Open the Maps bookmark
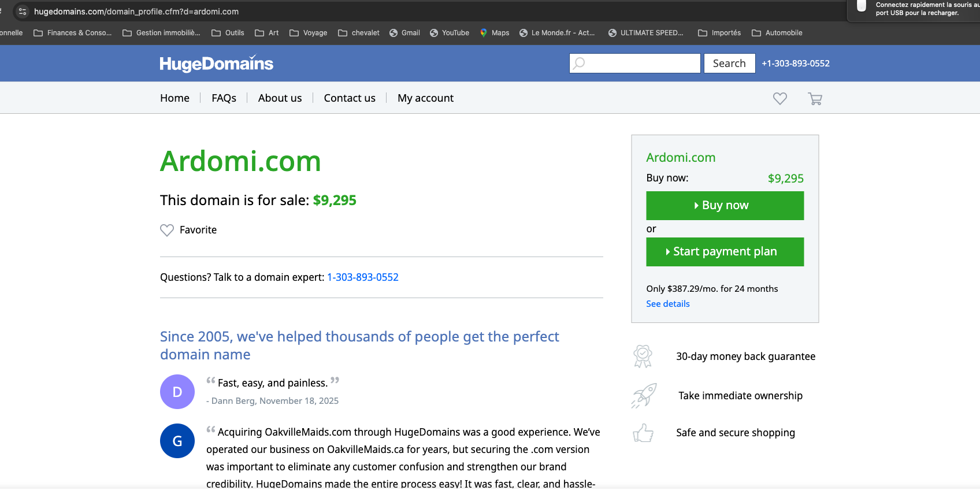 coord(495,33)
